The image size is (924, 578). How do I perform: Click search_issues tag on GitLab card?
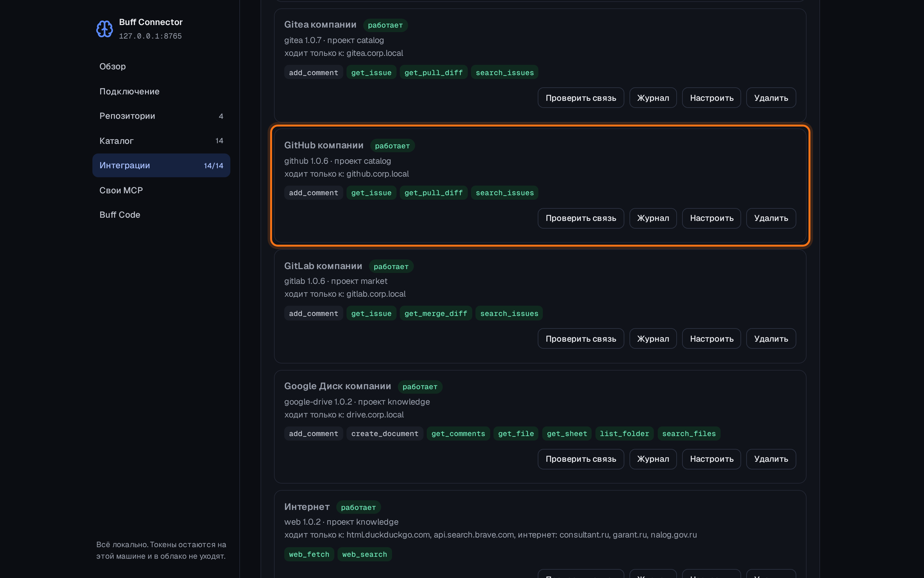point(509,313)
